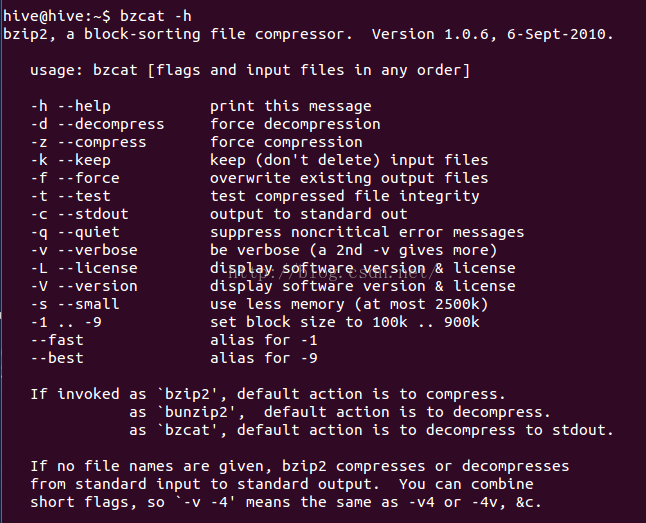Click on '--small' option text
Image resolution: width=646 pixels, height=523 pixels.
(89, 304)
